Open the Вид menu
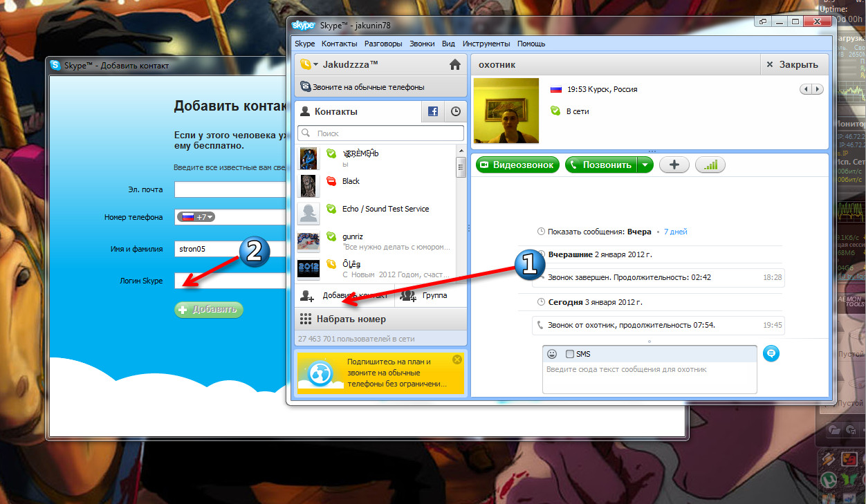Screen dimensions: 866x504 coord(448,44)
